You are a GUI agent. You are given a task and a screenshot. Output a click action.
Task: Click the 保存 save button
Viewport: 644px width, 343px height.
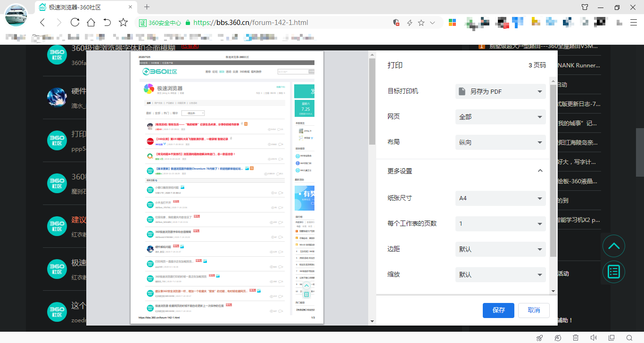(x=498, y=310)
